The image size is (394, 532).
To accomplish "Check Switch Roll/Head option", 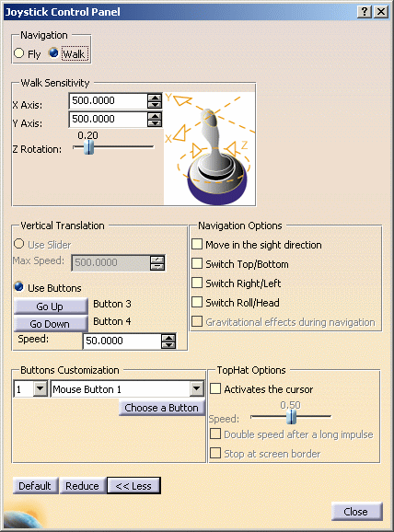I will point(197,302).
